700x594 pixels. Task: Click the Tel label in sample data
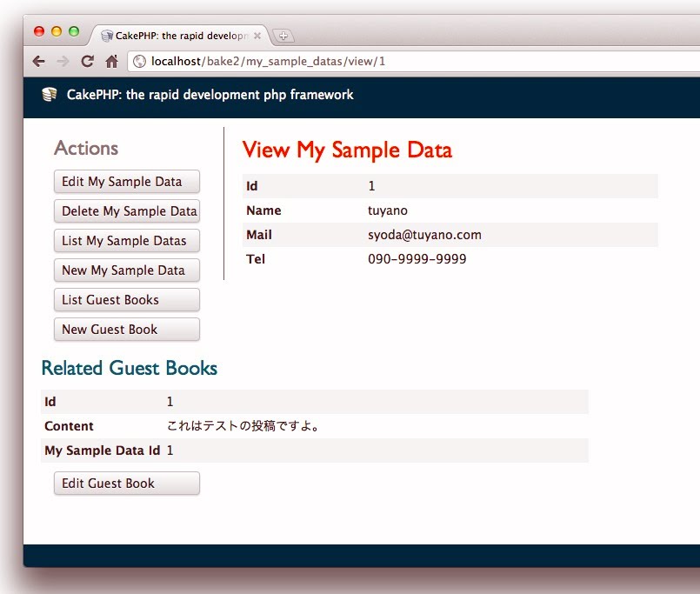[256, 259]
